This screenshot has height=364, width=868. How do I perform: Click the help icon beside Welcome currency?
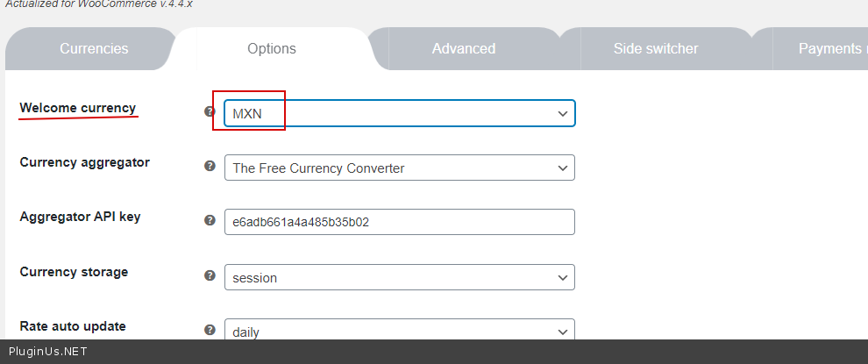tap(210, 111)
